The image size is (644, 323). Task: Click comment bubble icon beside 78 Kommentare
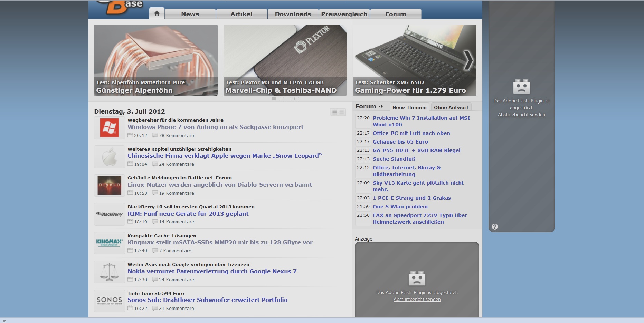tap(155, 135)
